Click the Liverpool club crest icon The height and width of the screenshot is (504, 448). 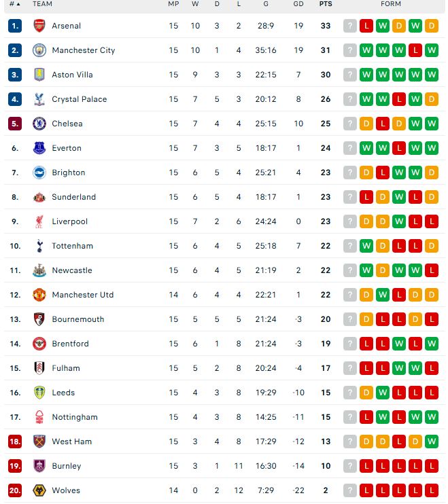(39, 221)
